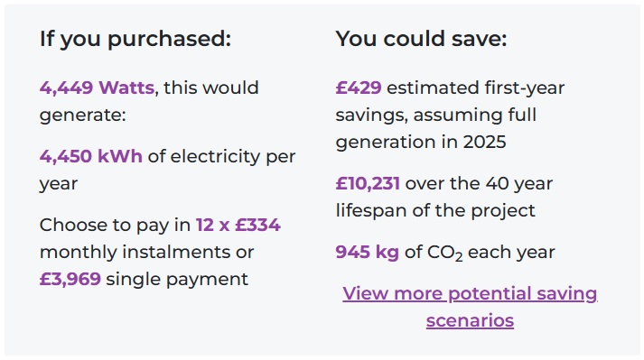Image resolution: width=644 pixels, height=360 pixels.
Task: Click the 'Choose to pay in' text
Action: (x=115, y=226)
